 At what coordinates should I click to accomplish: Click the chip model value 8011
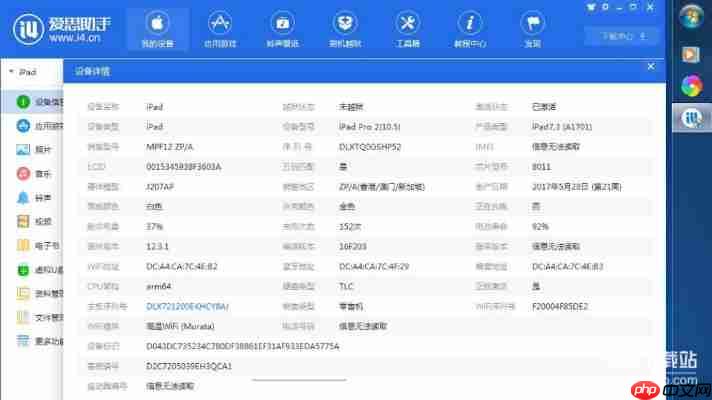pos(541,167)
